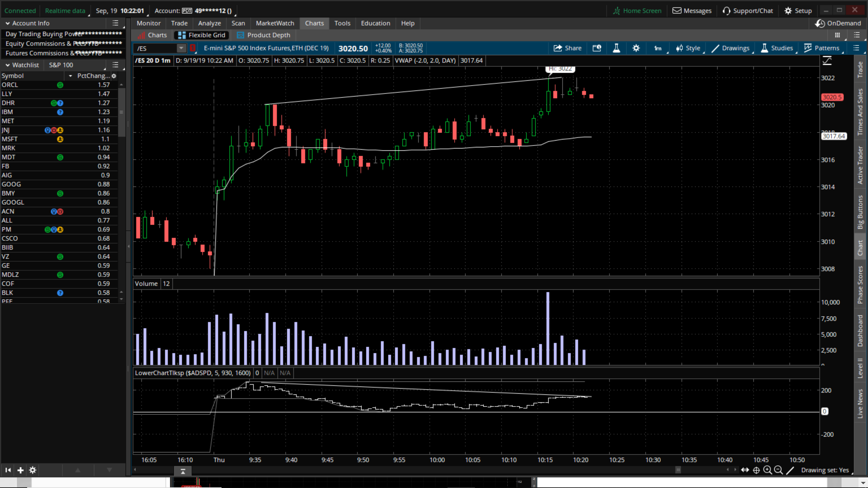Image resolution: width=868 pixels, height=488 pixels.
Task: Open the Patterns menu
Action: [x=822, y=48]
